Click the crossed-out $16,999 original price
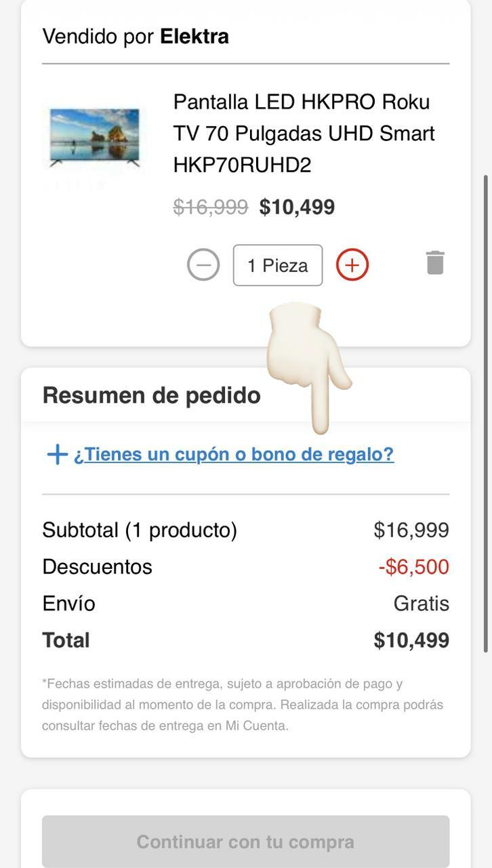This screenshot has width=492, height=868. coord(211,207)
